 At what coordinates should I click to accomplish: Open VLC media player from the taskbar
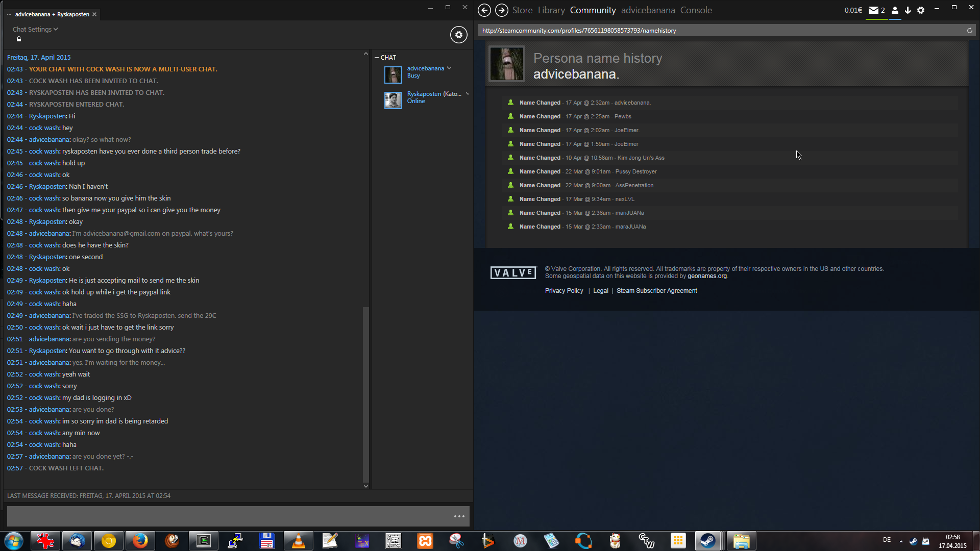click(x=298, y=541)
